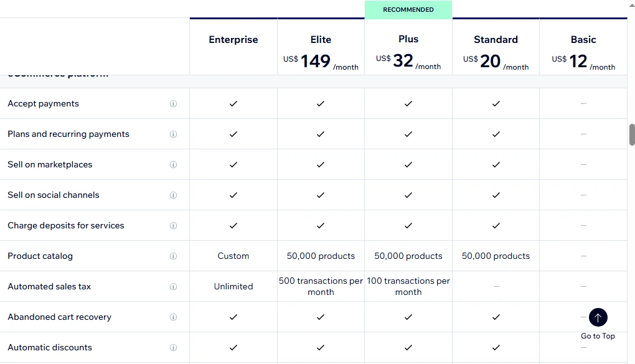Image resolution: width=635 pixels, height=364 pixels.
Task: Click the RECOMMENDED badge above Plus
Action: 408,10
